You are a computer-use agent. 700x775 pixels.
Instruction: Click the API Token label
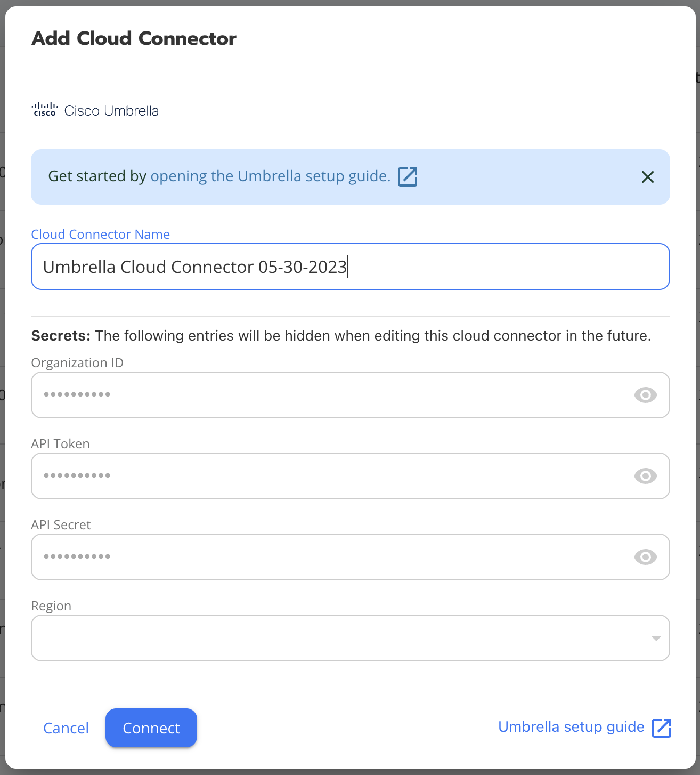pos(60,444)
